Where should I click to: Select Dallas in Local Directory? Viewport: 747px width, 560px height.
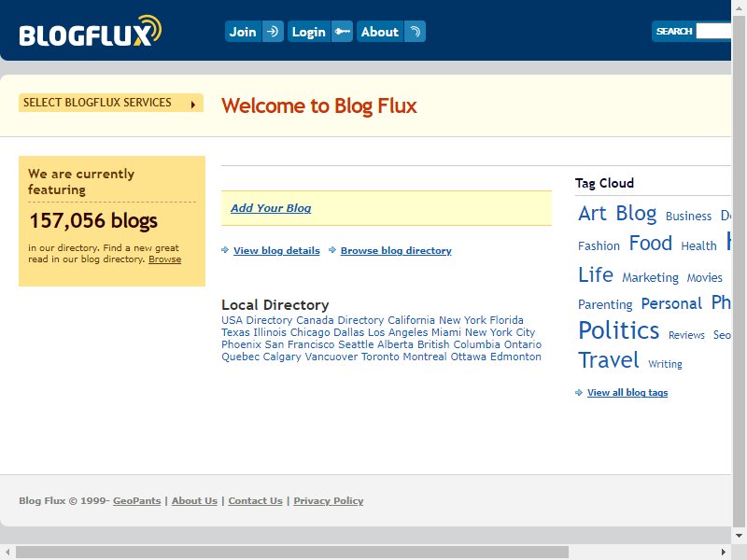click(x=348, y=332)
